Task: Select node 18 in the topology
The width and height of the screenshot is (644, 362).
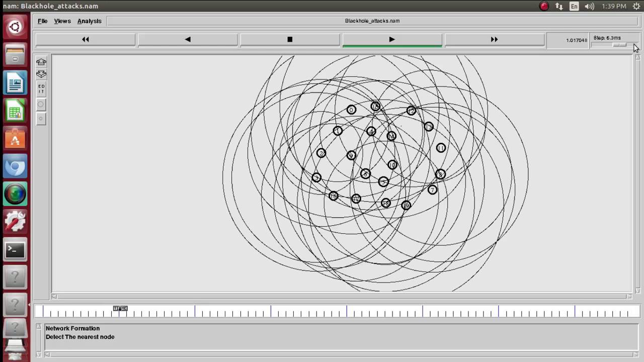Action: tap(385, 203)
